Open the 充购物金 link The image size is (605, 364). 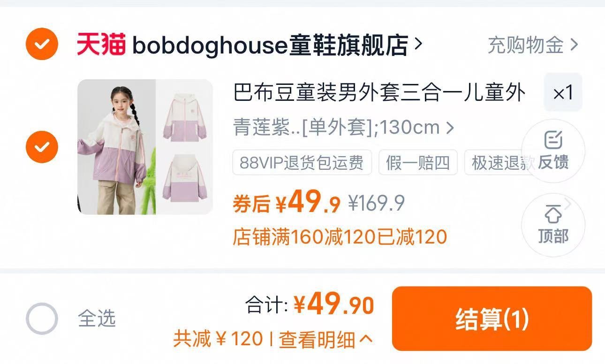click(526, 45)
